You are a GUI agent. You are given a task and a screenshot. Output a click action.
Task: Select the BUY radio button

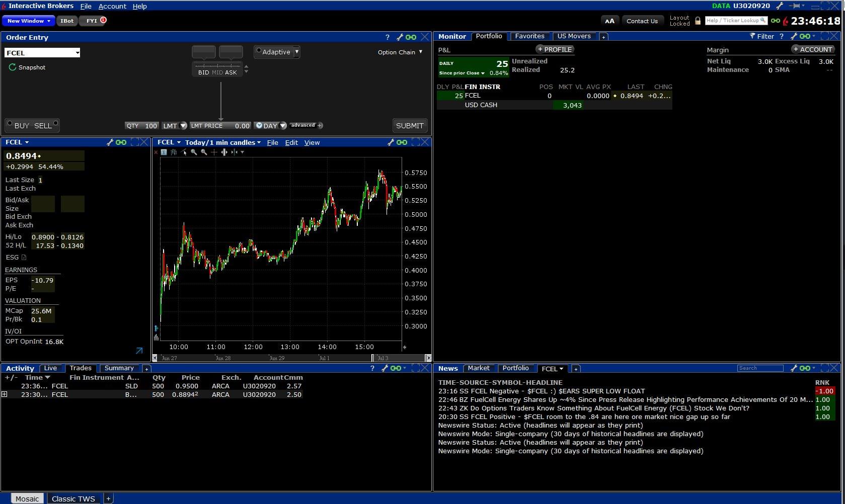point(10,123)
